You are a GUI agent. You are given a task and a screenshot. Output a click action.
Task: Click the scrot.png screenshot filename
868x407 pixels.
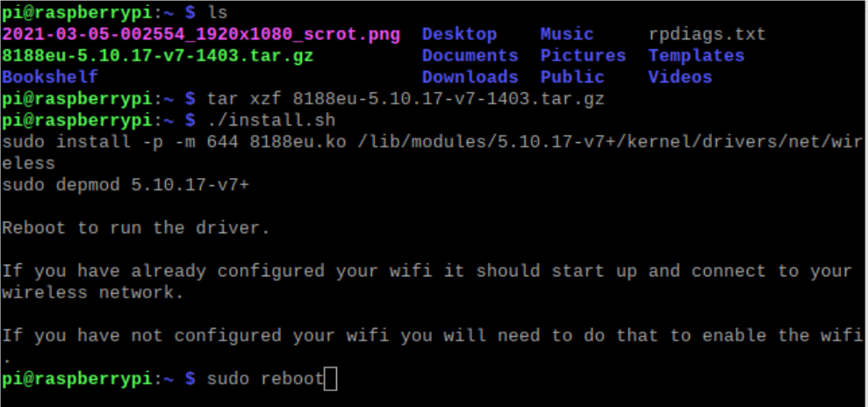201,35
